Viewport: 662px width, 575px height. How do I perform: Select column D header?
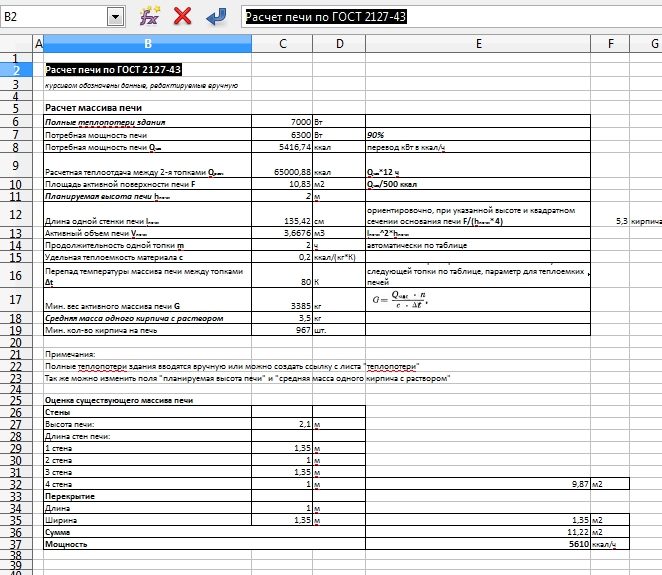point(339,43)
